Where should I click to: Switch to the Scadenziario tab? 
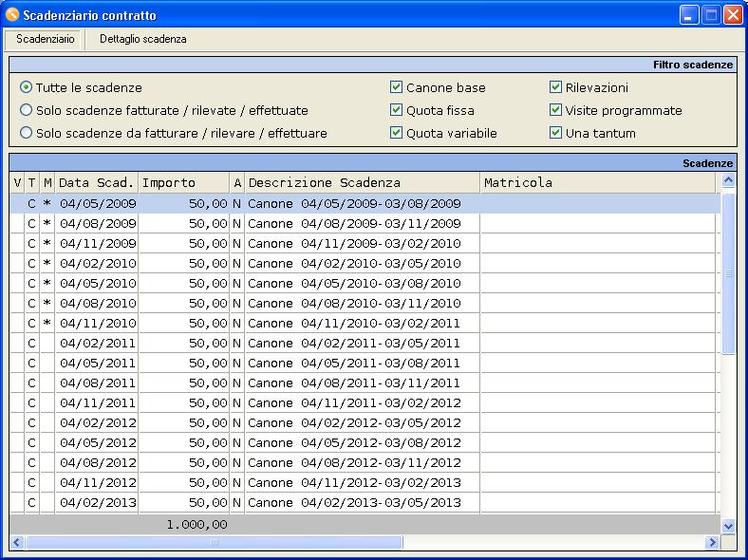46,39
